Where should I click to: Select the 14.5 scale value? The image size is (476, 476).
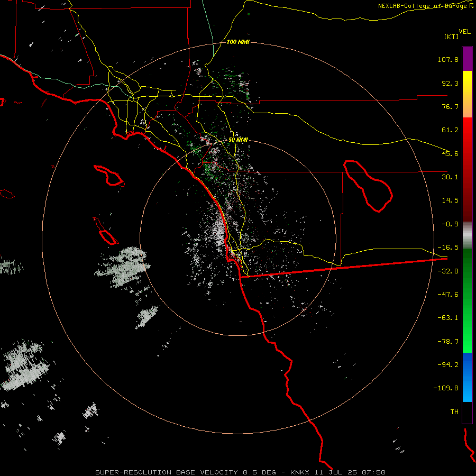click(450, 200)
